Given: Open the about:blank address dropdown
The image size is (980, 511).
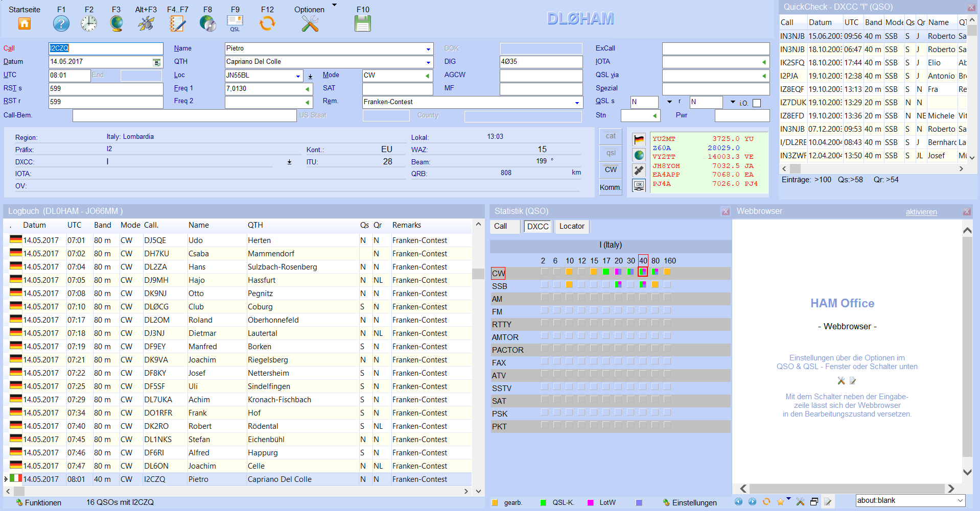Looking at the screenshot, I should pyautogui.click(x=960, y=501).
